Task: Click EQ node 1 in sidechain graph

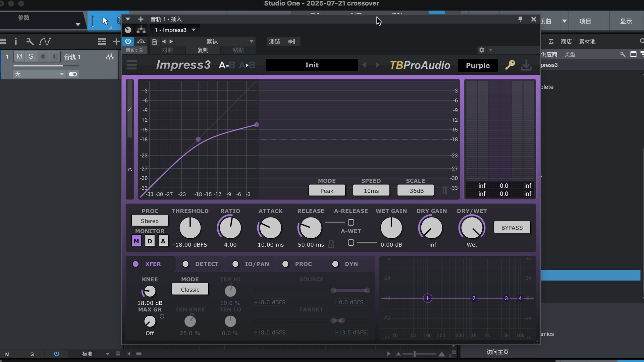Action: click(427, 298)
